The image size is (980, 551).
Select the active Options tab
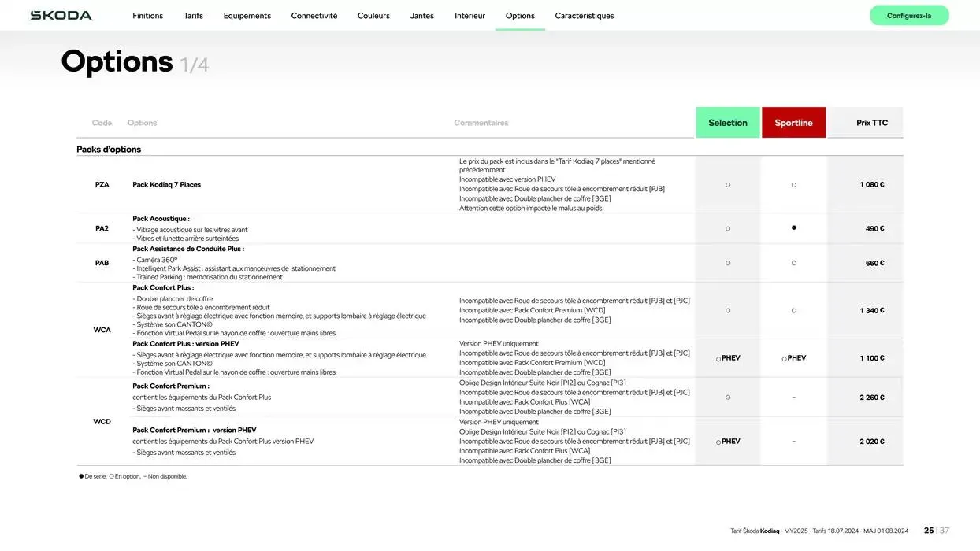(520, 16)
